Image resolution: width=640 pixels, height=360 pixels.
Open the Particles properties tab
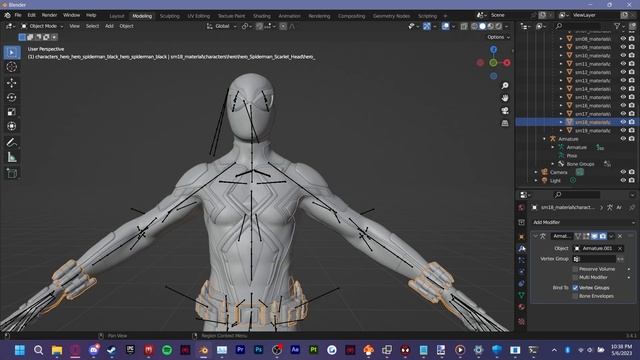coord(522,260)
